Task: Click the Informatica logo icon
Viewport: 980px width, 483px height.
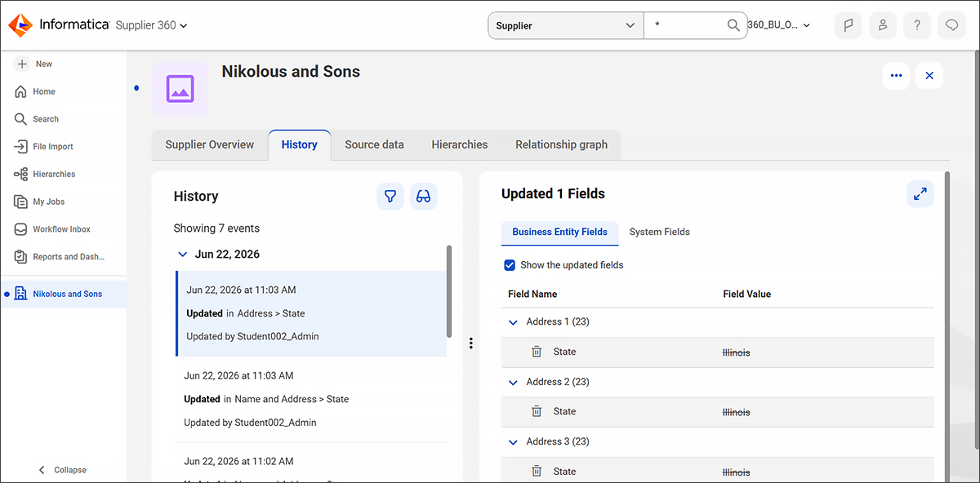Action: [x=21, y=25]
